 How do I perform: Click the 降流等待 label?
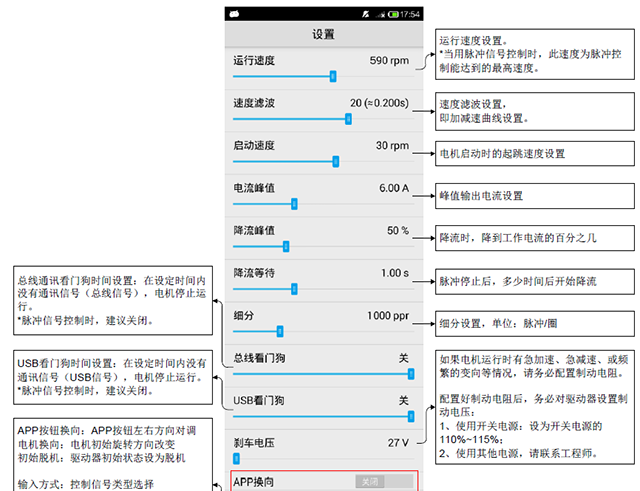[254, 273]
